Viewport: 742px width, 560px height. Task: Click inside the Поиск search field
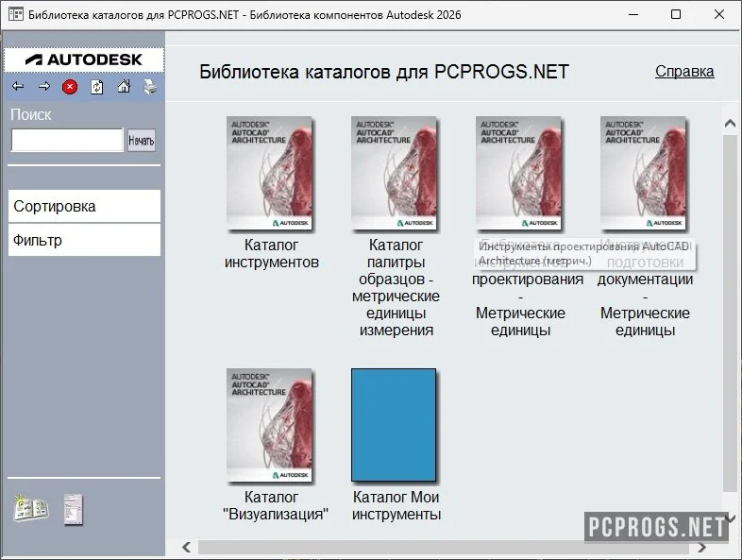click(67, 140)
